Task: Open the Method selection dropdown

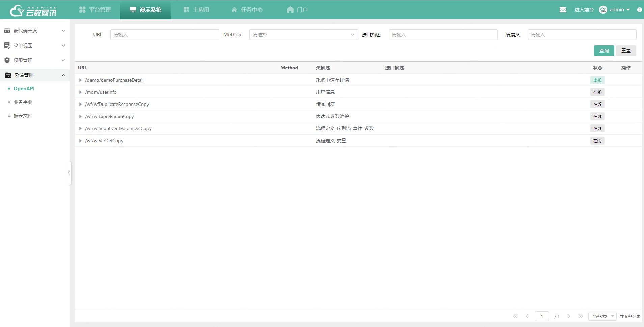Action: [303, 34]
